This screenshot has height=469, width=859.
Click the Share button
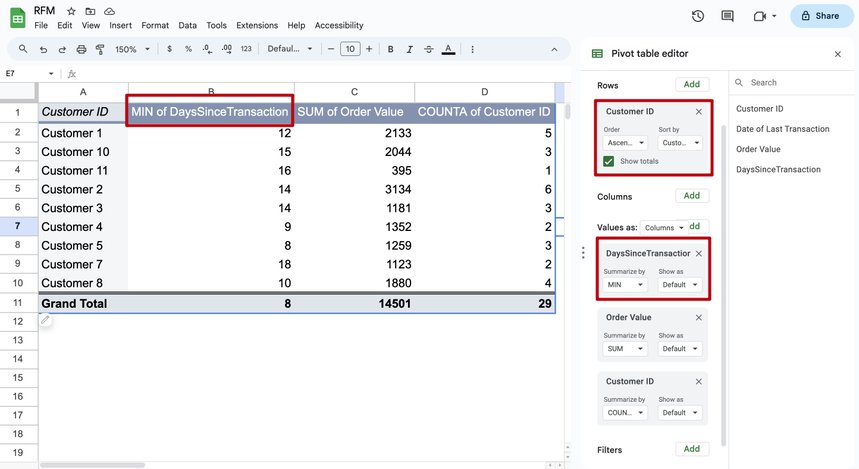(x=821, y=16)
